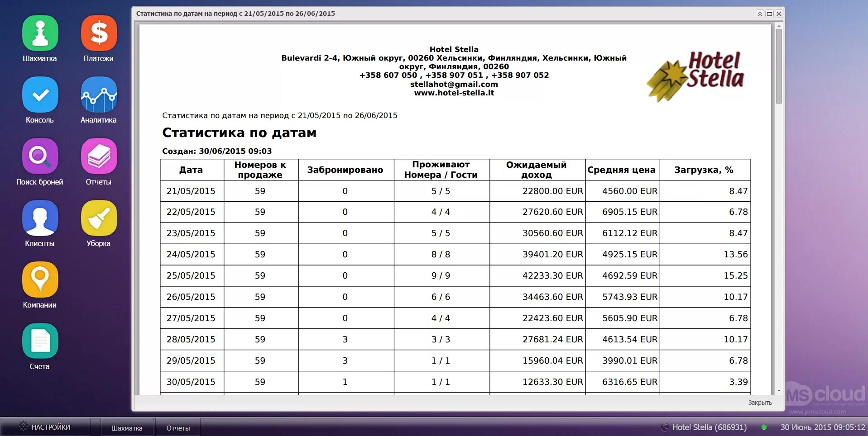The height and width of the screenshot is (436, 868).
Task: Select the Консоль console icon
Action: pyautogui.click(x=40, y=95)
